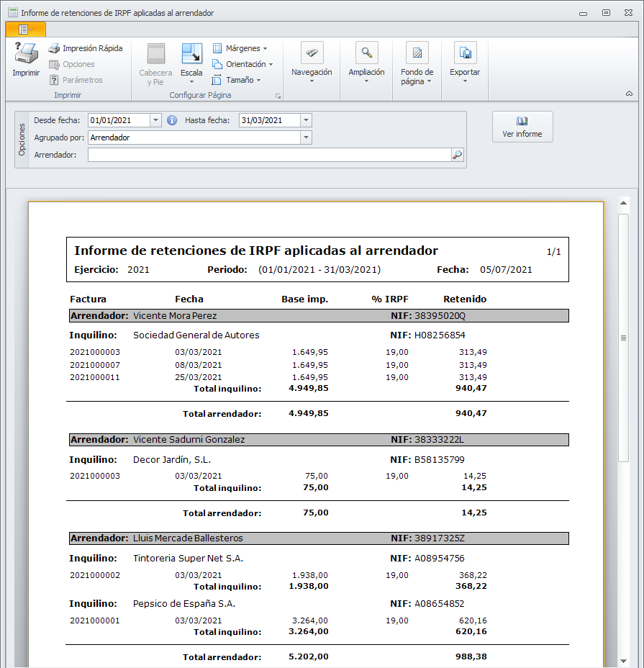Image resolution: width=644 pixels, height=668 pixels.
Task: Expand the Agrupado por combo box
Action: pyautogui.click(x=306, y=137)
